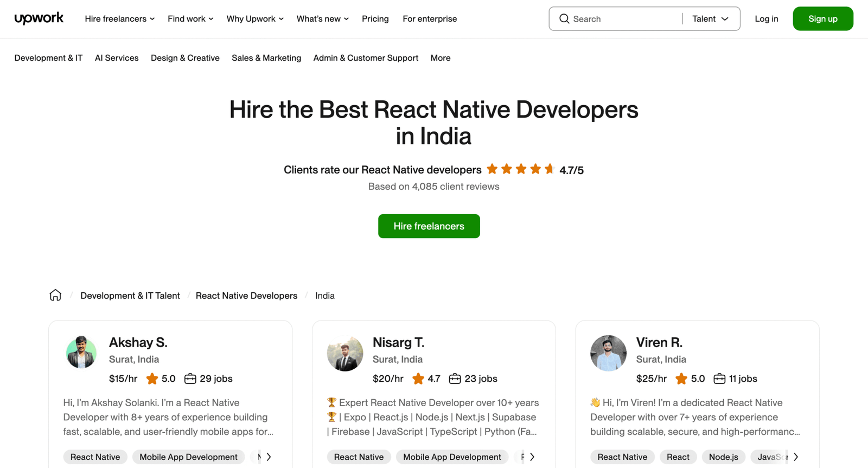The image size is (868, 468).
Task: Open the home breadcrumb icon
Action: (x=55, y=295)
